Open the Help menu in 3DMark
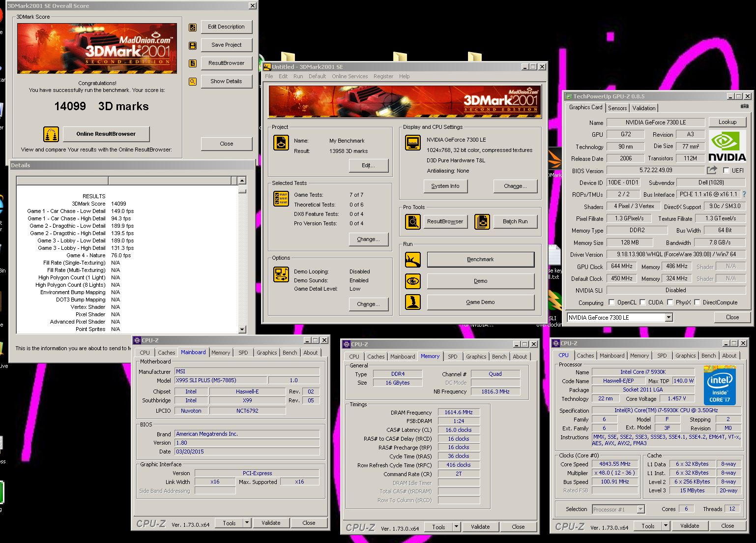The height and width of the screenshot is (543, 756). point(404,76)
